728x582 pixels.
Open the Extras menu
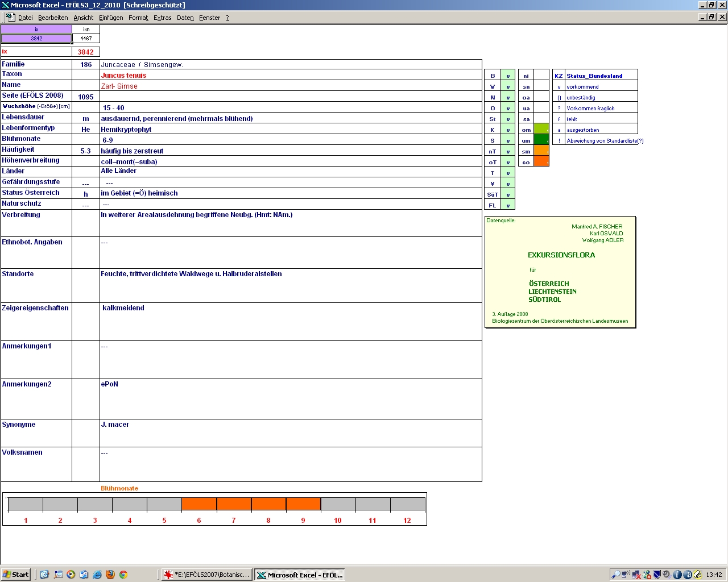(x=162, y=18)
